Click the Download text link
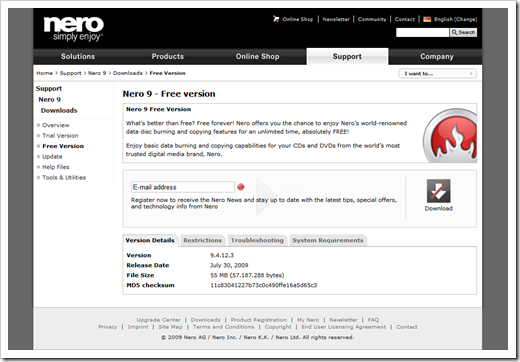This screenshot has height=362, width=520. 439,208
